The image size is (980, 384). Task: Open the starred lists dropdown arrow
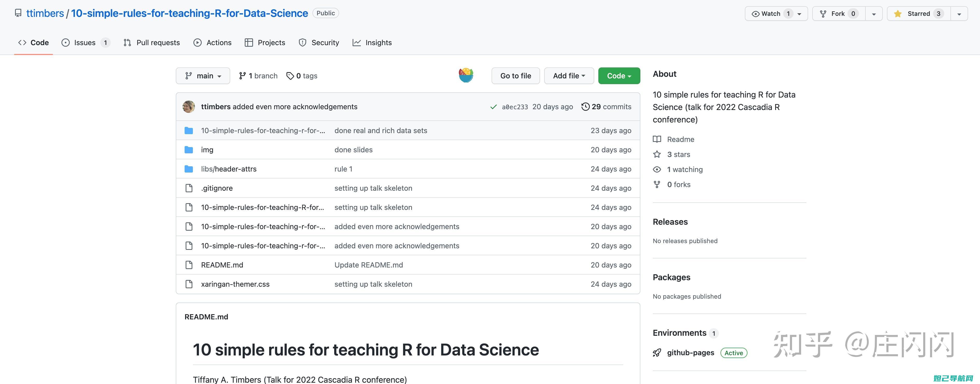click(x=959, y=14)
